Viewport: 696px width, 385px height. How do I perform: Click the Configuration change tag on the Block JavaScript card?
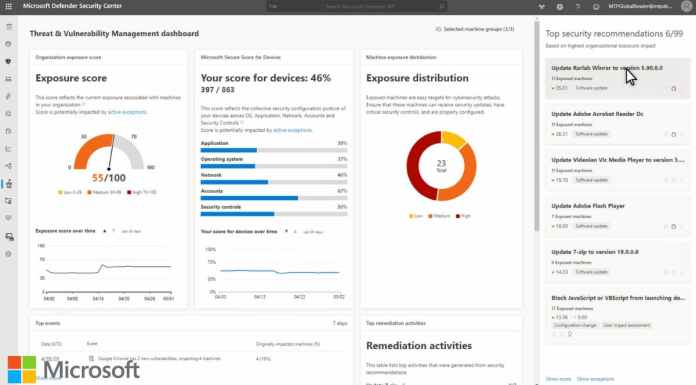(575, 325)
